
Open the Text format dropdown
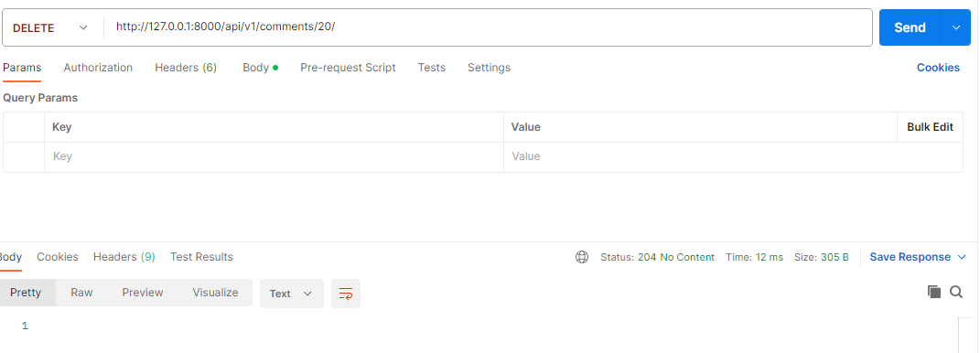tap(291, 294)
